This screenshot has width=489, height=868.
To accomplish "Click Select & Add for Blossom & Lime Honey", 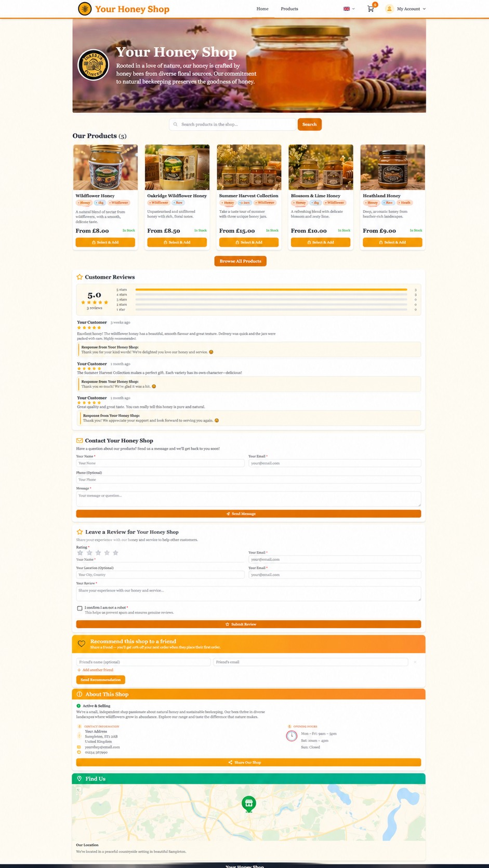I will (321, 242).
